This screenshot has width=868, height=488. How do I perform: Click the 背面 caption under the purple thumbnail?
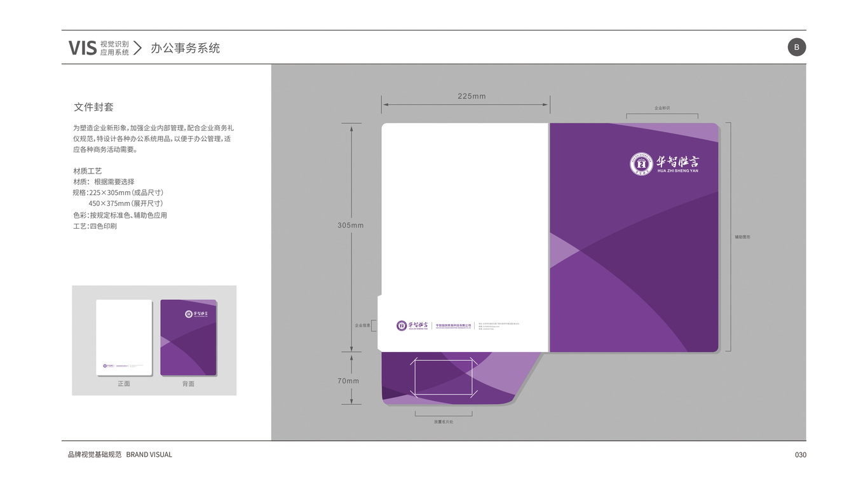pos(188,384)
